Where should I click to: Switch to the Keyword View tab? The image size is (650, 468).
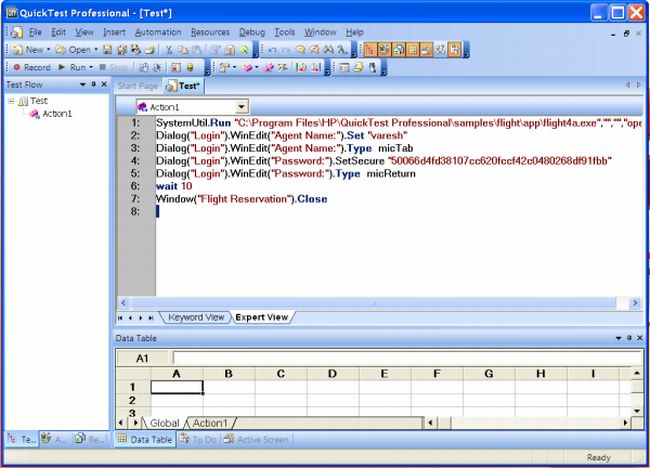(196, 318)
